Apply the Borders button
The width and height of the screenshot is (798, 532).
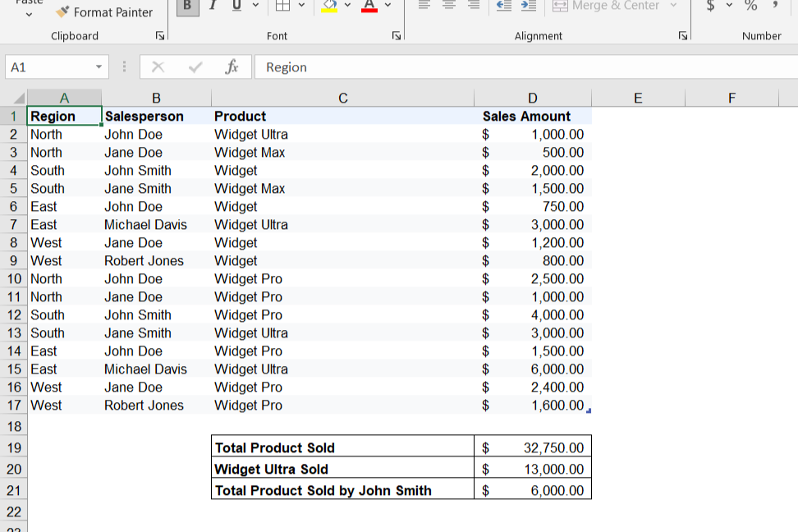point(282,6)
